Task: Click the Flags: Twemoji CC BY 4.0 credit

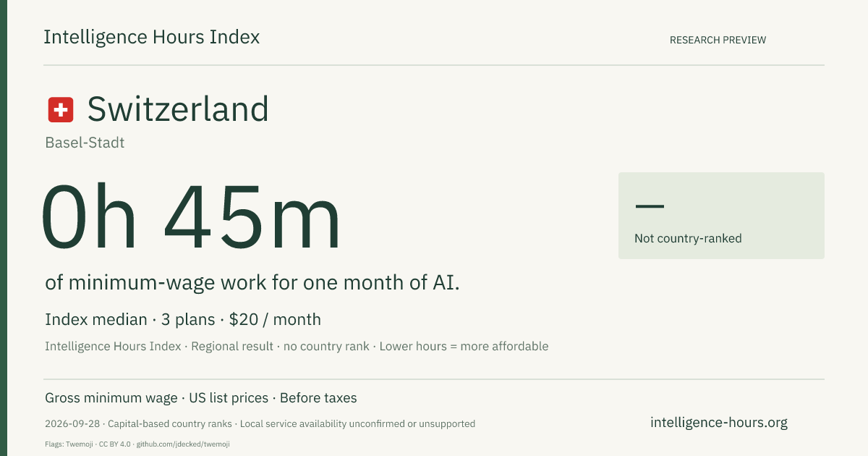Action: (x=88, y=444)
